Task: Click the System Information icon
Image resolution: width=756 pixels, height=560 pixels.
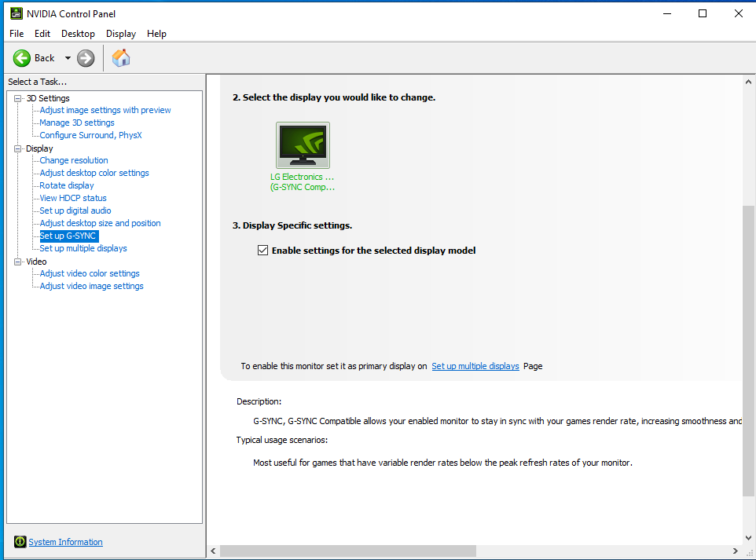Action: [x=20, y=542]
